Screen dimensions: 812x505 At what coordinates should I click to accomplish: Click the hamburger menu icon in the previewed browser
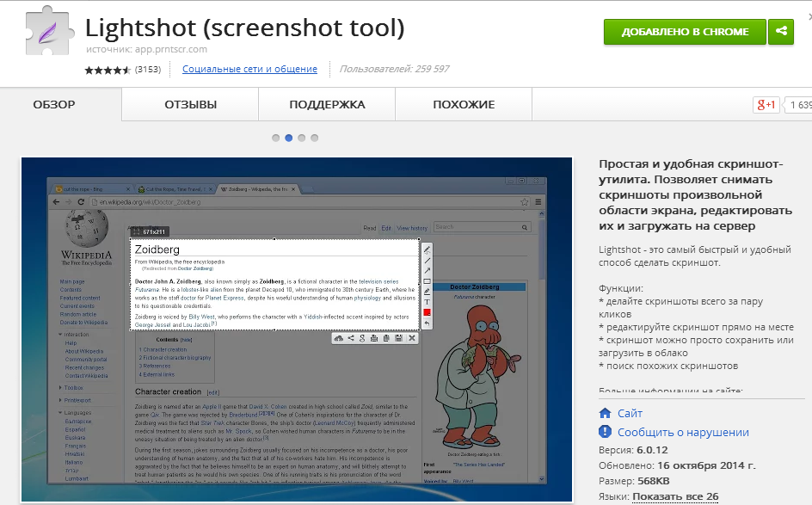(x=538, y=202)
